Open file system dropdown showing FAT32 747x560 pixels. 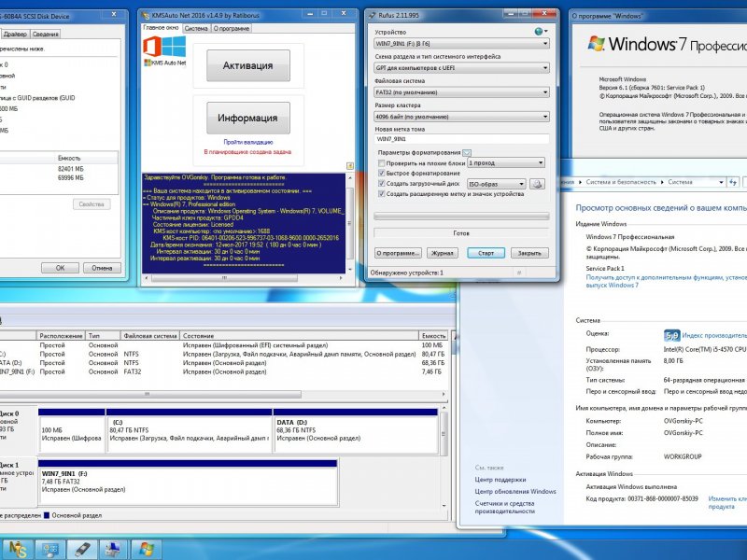point(461,92)
